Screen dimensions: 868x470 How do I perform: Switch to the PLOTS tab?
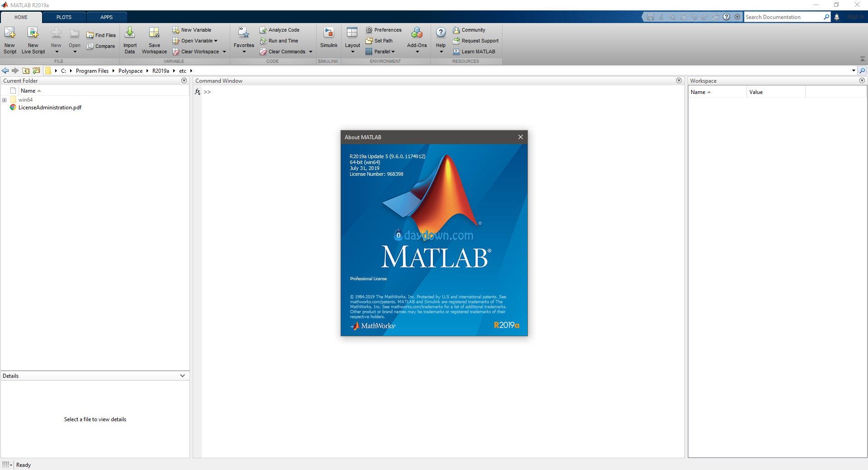pyautogui.click(x=64, y=17)
